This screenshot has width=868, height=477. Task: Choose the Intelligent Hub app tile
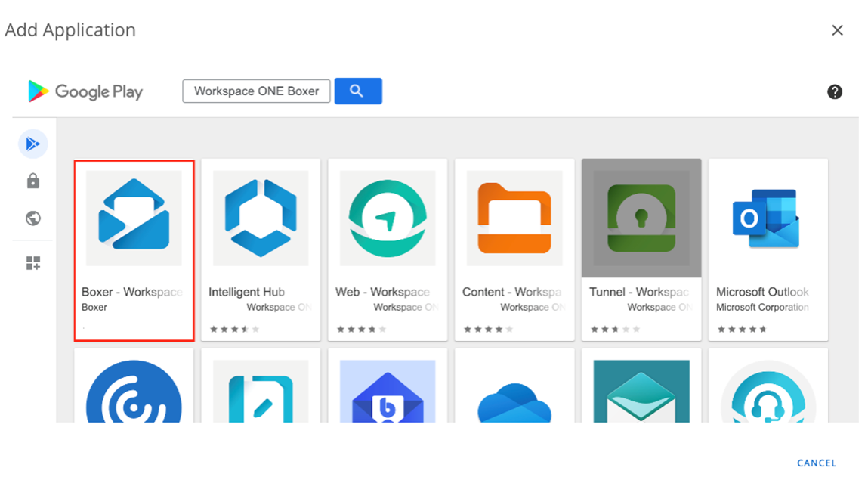(260, 249)
